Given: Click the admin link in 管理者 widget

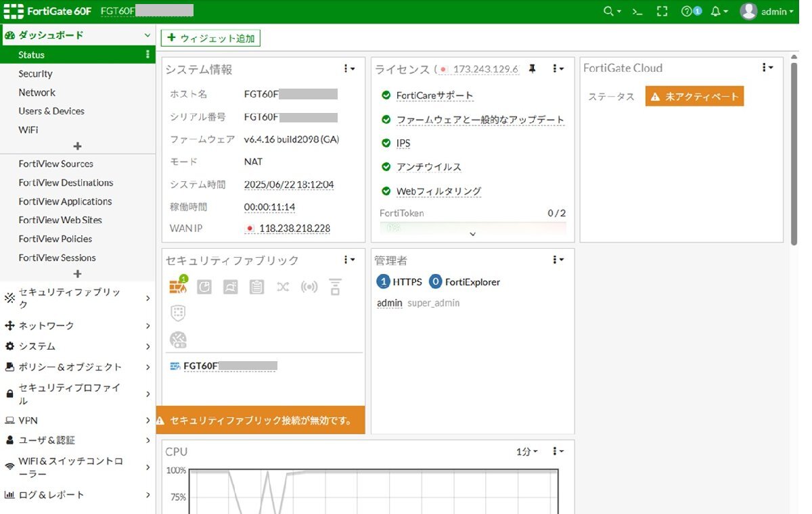Looking at the screenshot, I should pyautogui.click(x=389, y=303).
